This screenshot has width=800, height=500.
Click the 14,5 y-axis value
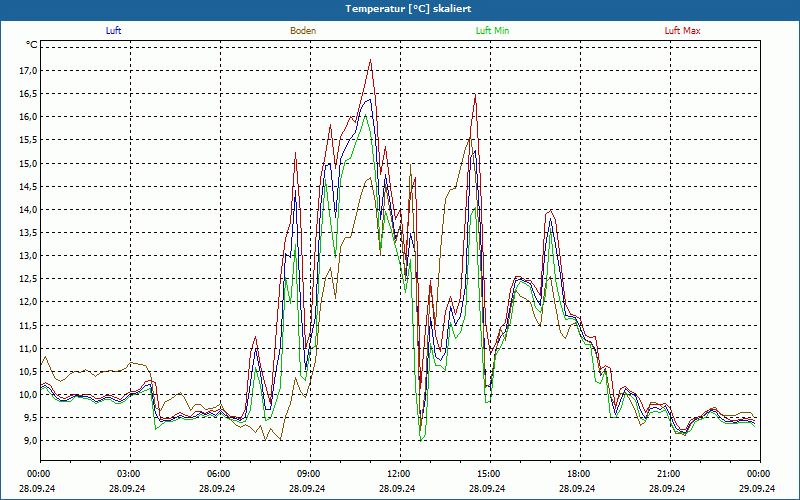tap(29, 186)
